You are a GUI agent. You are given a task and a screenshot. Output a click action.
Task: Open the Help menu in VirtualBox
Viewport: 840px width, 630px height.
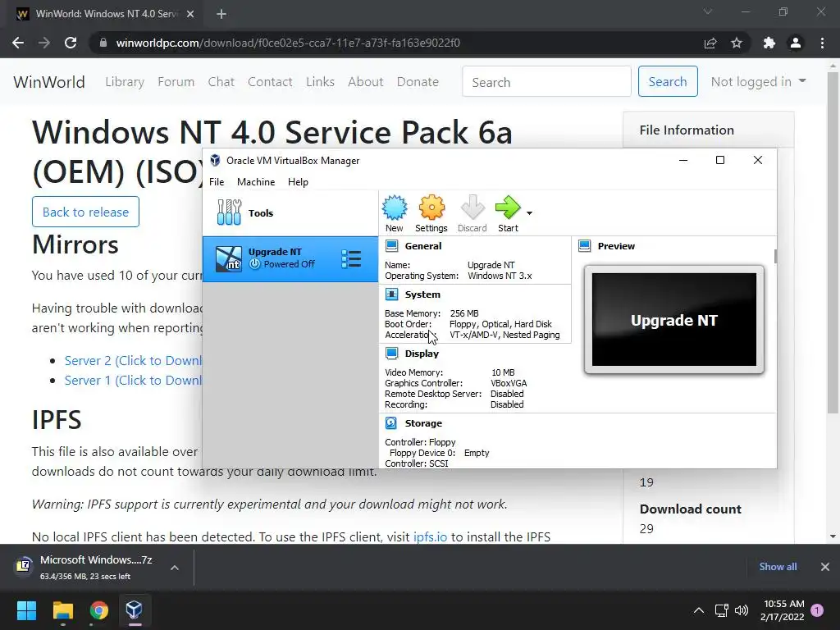coord(298,181)
